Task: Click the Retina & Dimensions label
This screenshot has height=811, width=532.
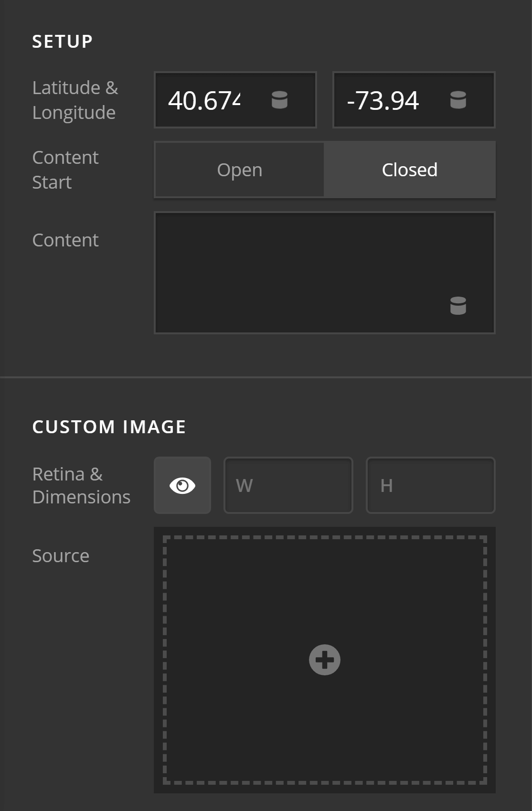Action: (81, 485)
